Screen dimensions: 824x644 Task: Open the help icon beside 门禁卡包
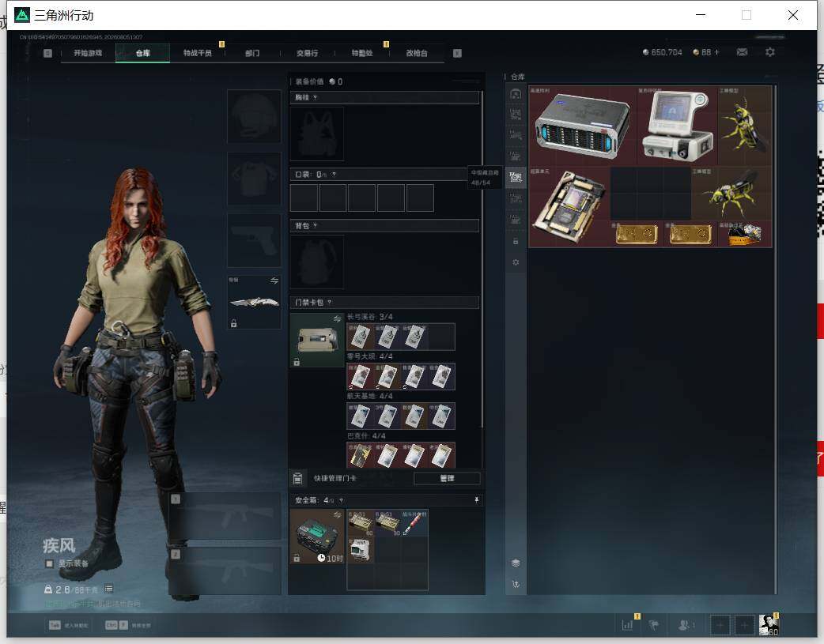[x=329, y=302]
